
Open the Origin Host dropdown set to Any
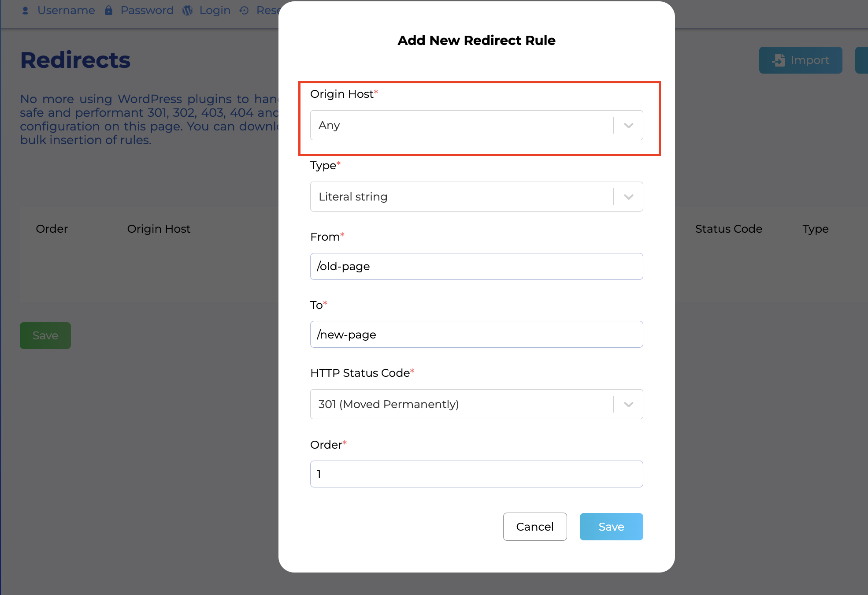tap(476, 125)
